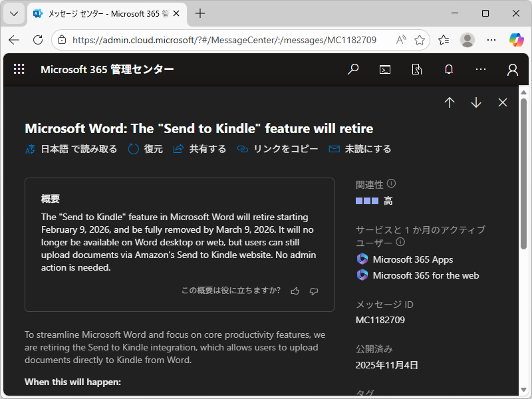The image size is (532, 399).
Task: Open browser Settings and more menu
Action: point(491,40)
